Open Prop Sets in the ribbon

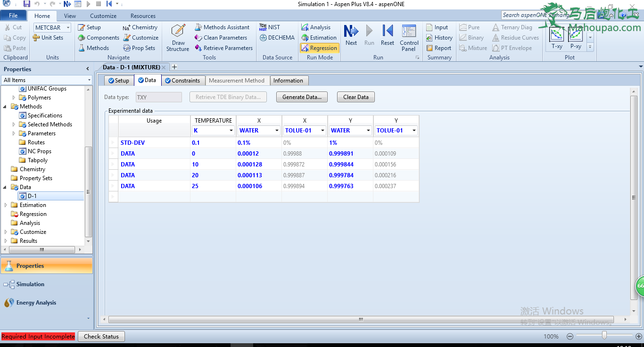coord(139,48)
